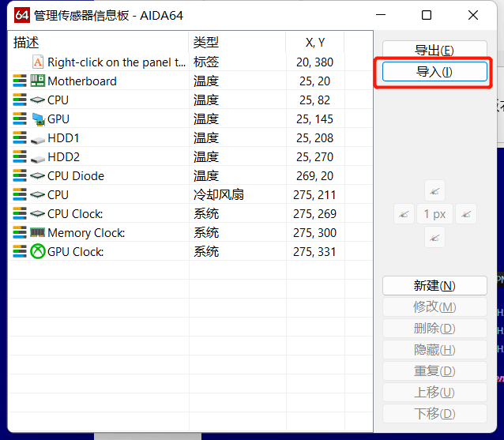Screen dimensions: 504x440
Task: Click the 冷却风扇 type cell
Action: click(219, 195)
